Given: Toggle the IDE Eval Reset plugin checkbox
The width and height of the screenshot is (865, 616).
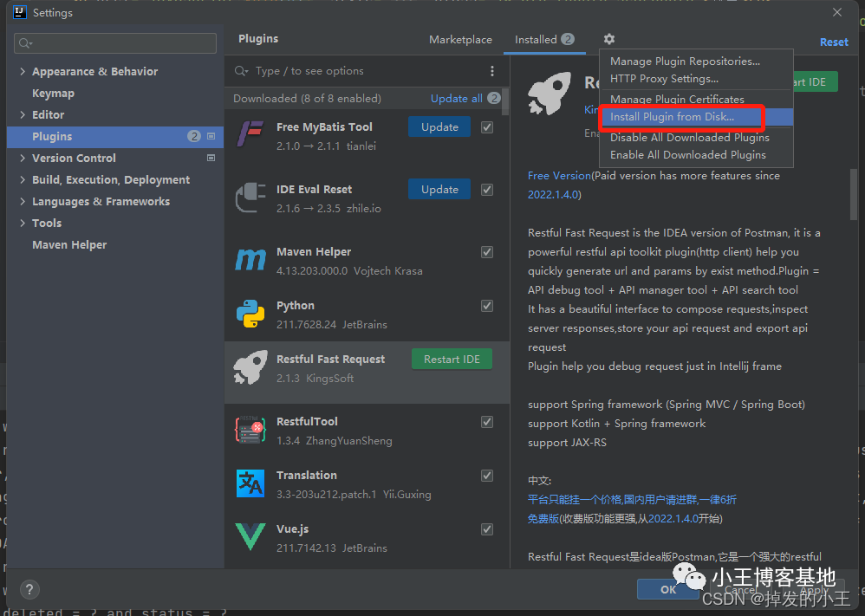Looking at the screenshot, I should coord(487,190).
